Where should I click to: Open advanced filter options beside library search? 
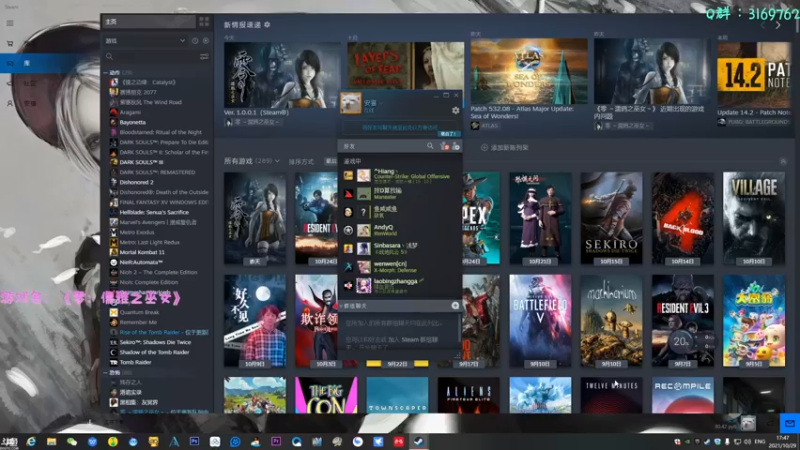pyautogui.click(x=204, y=56)
